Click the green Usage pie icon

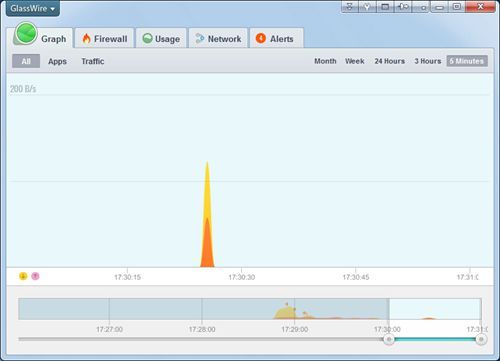[147, 38]
